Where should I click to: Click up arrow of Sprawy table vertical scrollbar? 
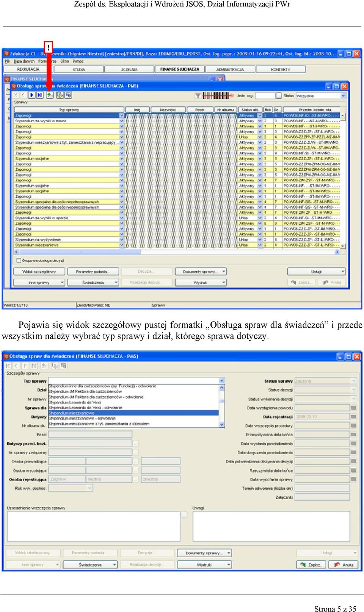point(343,115)
